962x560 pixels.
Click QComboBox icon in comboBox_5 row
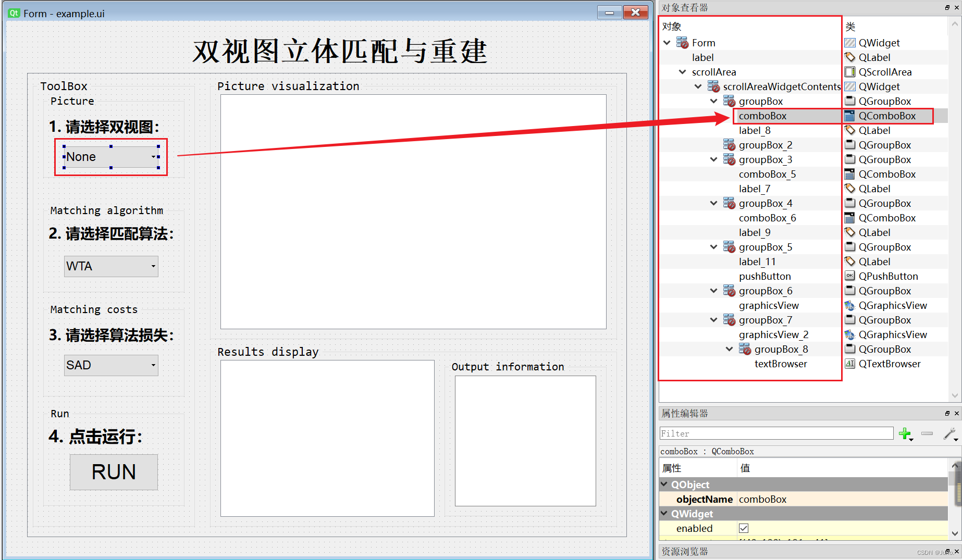pos(850,174)
